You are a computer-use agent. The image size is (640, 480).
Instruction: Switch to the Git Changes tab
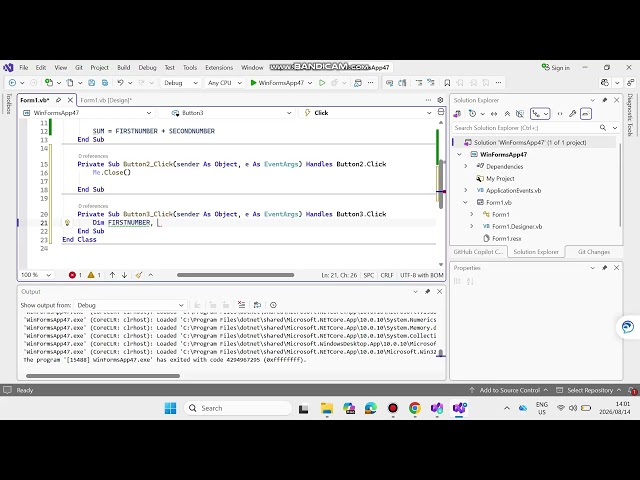(593, 252)
